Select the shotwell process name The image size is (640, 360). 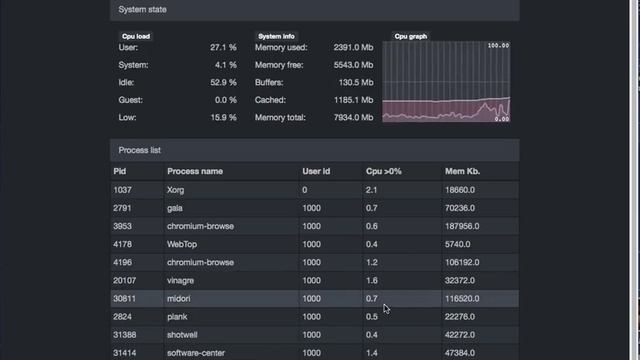(182, 335)
